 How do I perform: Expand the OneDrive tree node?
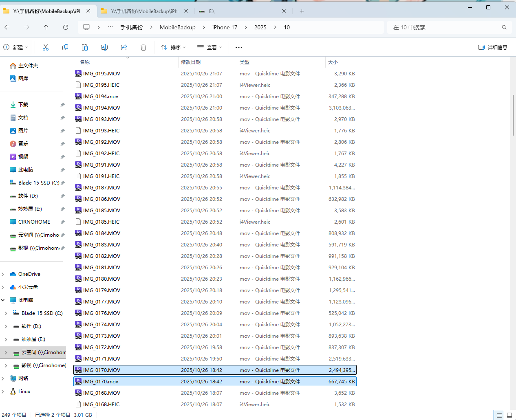point(3,274)
